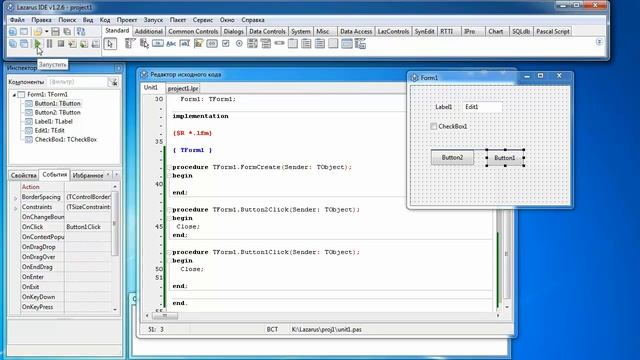Click the New Unit toolbar icon
The height and width of the screenshot is (360, 640).
tap(13, 31)
